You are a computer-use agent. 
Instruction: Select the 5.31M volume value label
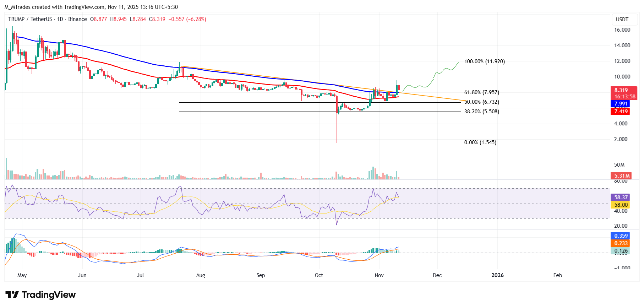click(x=622, y=176)
